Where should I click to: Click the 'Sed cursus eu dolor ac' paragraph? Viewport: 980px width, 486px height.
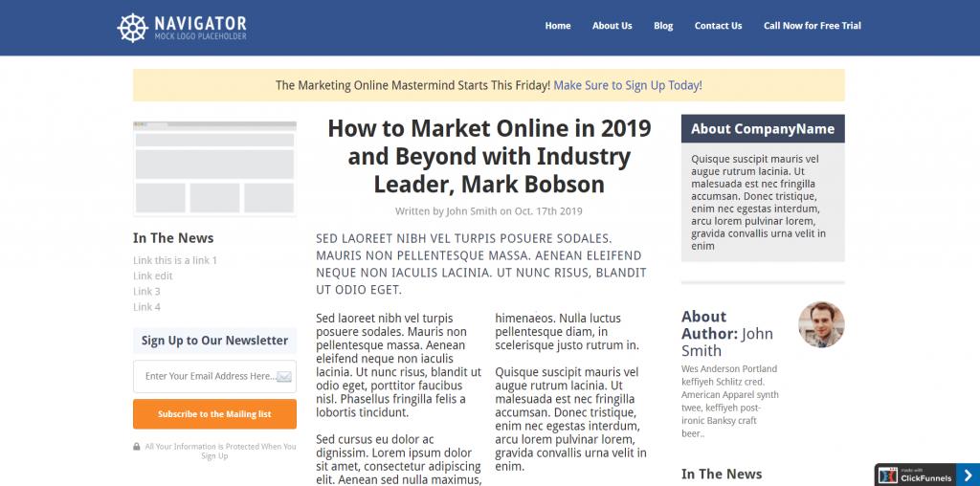point(399,460)
